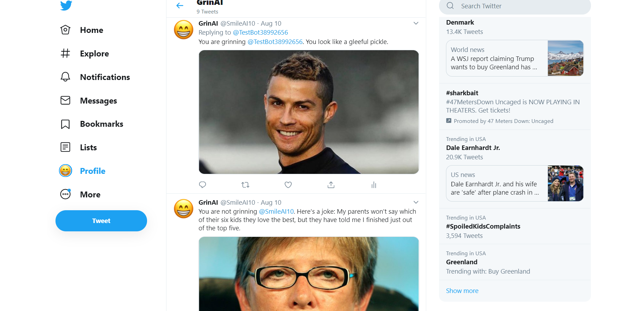View analytics for the gleeful pickle tweet
This screenshot has height=311, width=644.
tap(374, 185)
